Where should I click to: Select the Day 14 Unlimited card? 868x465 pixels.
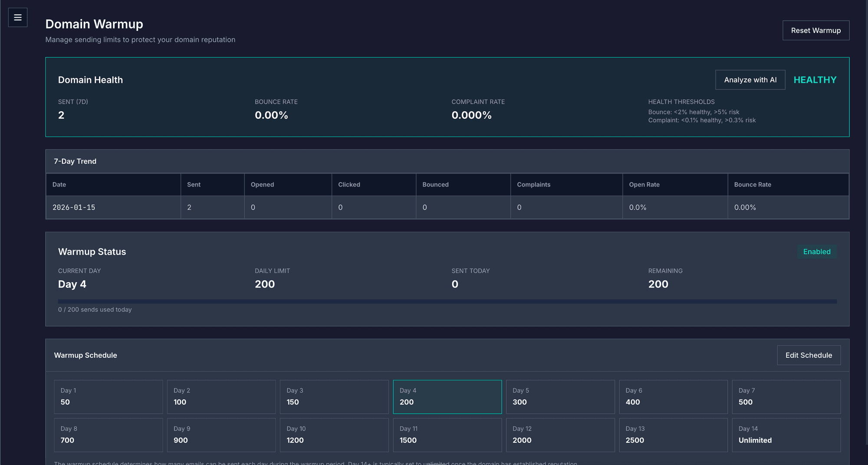(x=786, y=435)
